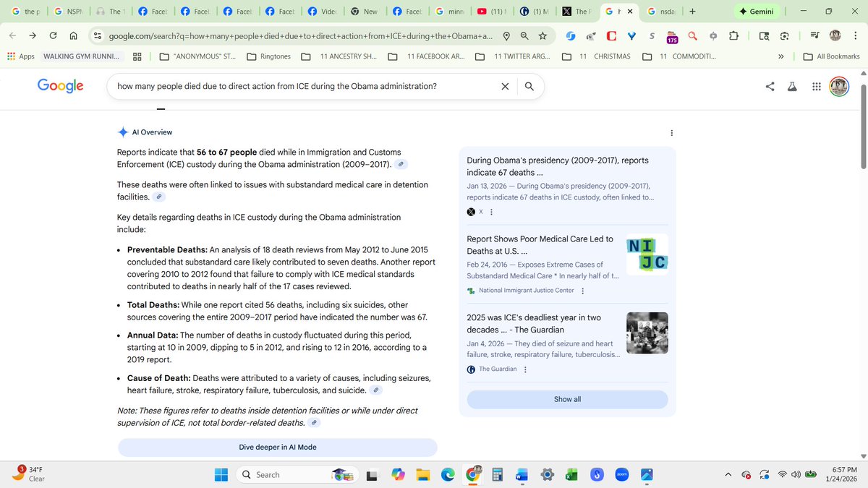868x488 pixels.
Task: Open Windows Start menu
Action: (x=221, y=475)
